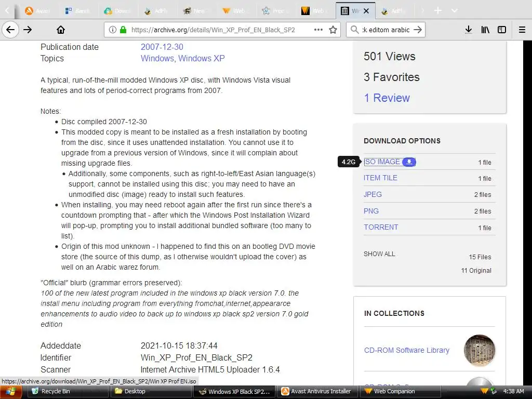
Task: Click the green padlock security icon
Action: coord(123,30)
